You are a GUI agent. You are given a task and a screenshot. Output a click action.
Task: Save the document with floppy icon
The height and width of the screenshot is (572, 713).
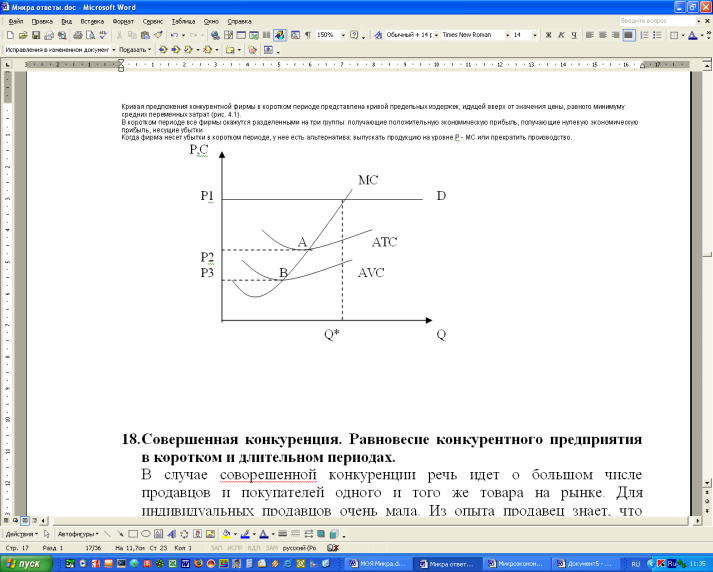coord(36,35)
